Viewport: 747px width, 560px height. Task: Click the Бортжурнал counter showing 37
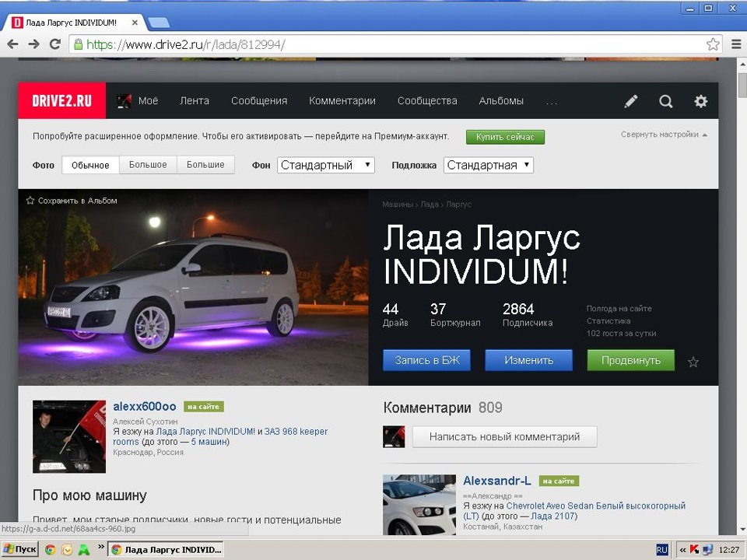tap(455, 315)
